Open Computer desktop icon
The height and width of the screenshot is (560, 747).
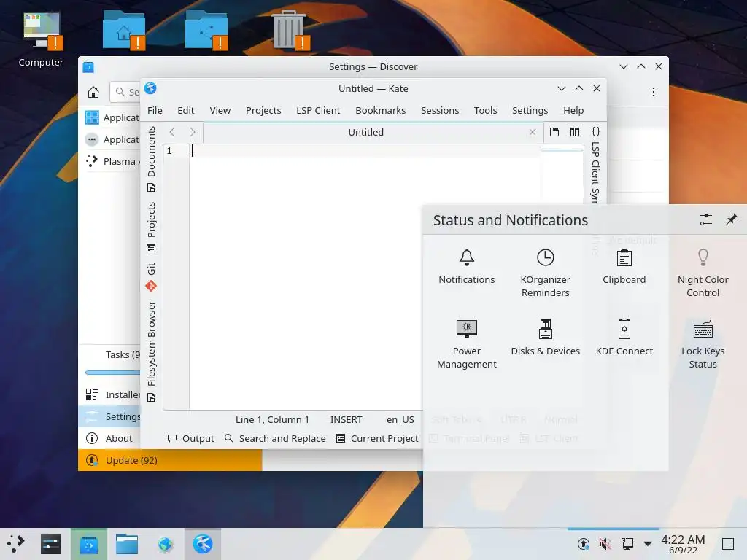pyautogui.click(x=41, y=39)
